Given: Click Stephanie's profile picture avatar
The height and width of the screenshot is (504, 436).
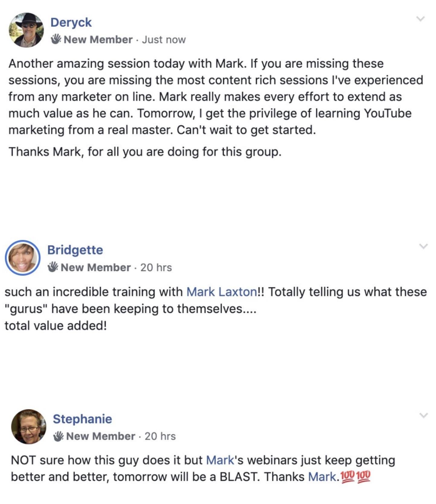Looking at the screenshot, I should pos(28,426).
